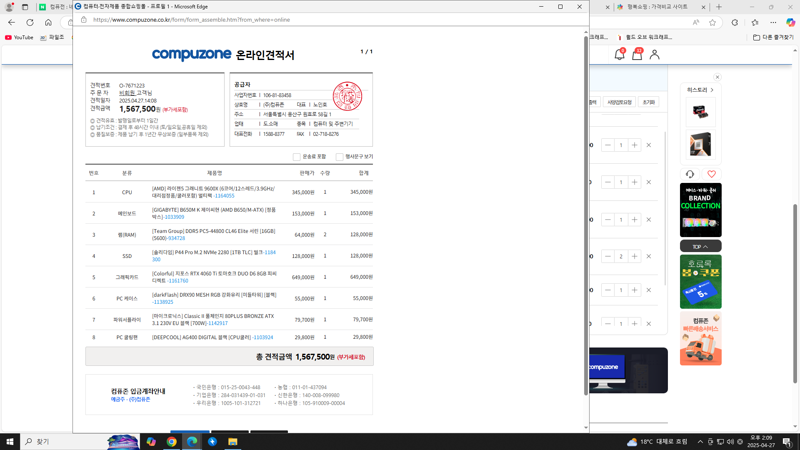Open mainboard product code link 1033909
The width and height of the screenshot is (800, 450).
pyautogui.click(x=174, y=217)
